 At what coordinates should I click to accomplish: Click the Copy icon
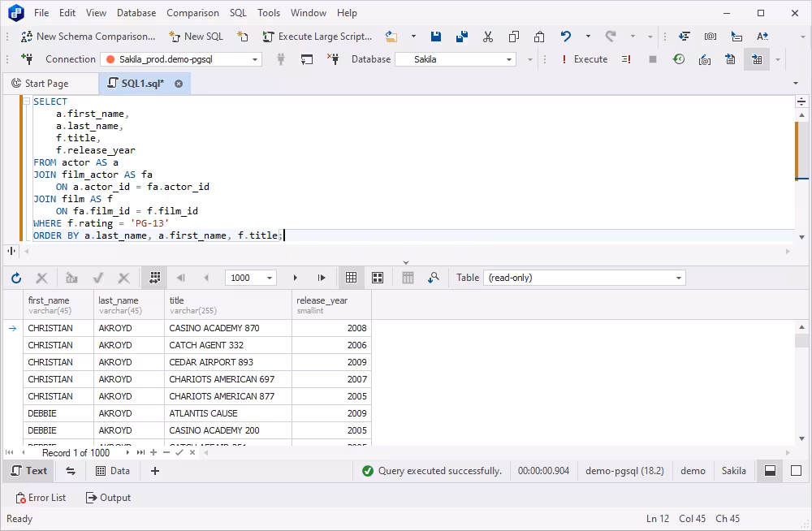[x=513, y=37]
